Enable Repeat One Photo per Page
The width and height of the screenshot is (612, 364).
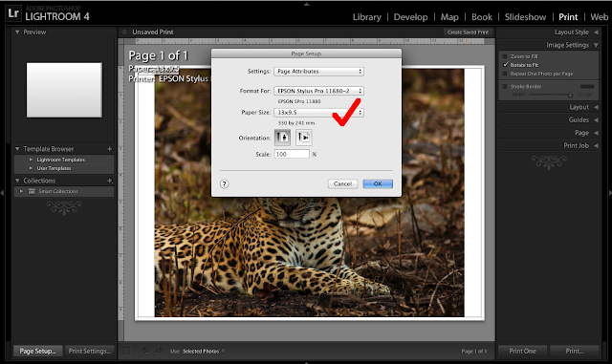pos(505,74)
